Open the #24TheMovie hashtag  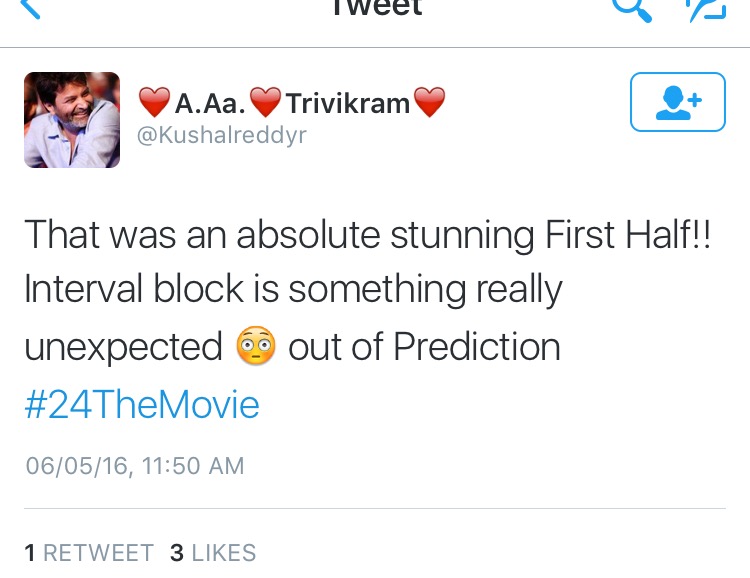pos(141,405)
